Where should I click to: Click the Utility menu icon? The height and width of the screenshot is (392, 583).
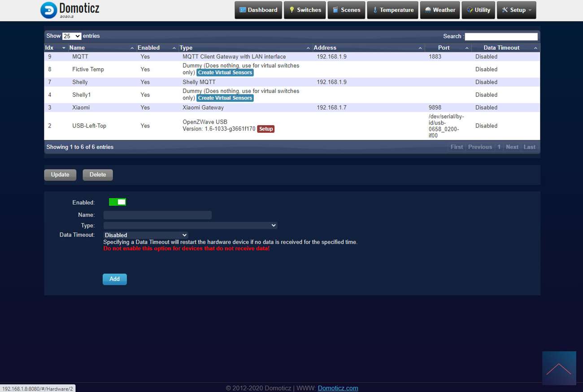pos(470,10)
